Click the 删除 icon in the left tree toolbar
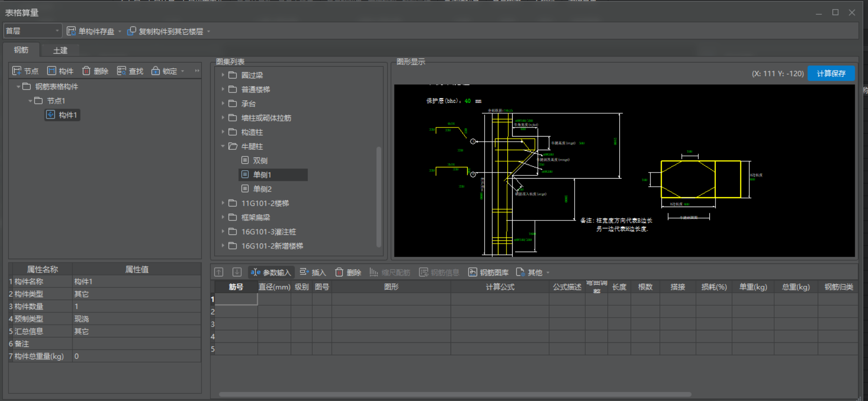 [x=86, y=71]
